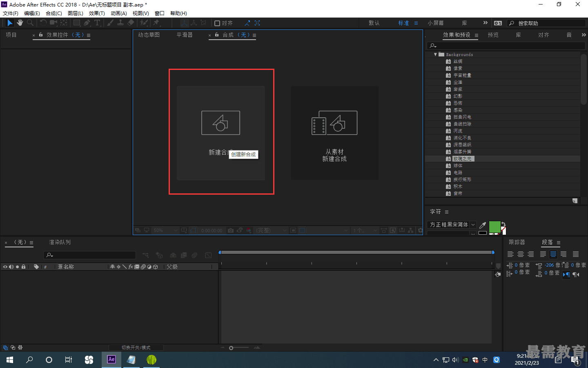Select the Selection arrow tool

(x=10, y=23)
